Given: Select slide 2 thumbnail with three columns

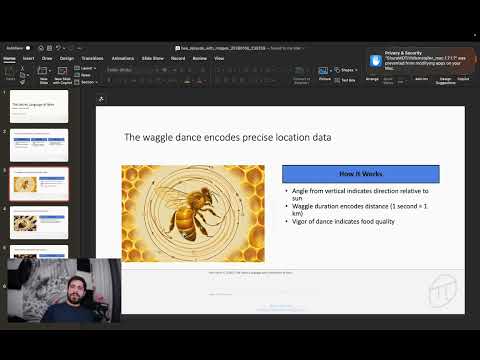Looking at the screenshot, I should (39, 145).
